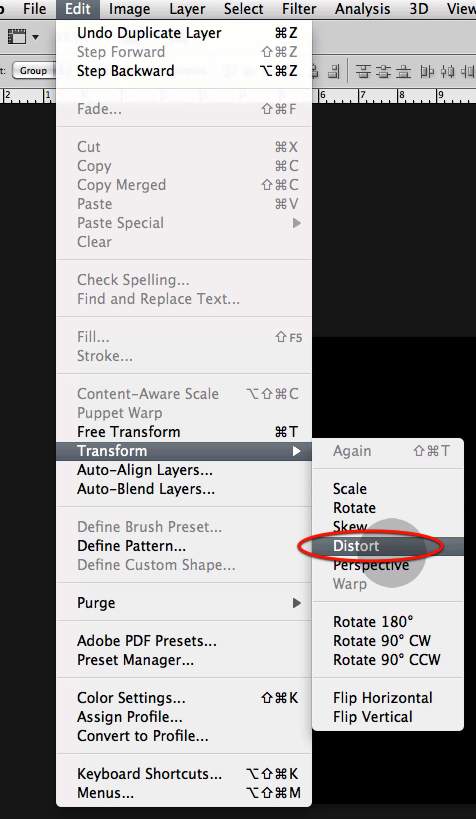
Task: Expand the Purge submenu
Action: pyautogui.click(x=184, y=603)
